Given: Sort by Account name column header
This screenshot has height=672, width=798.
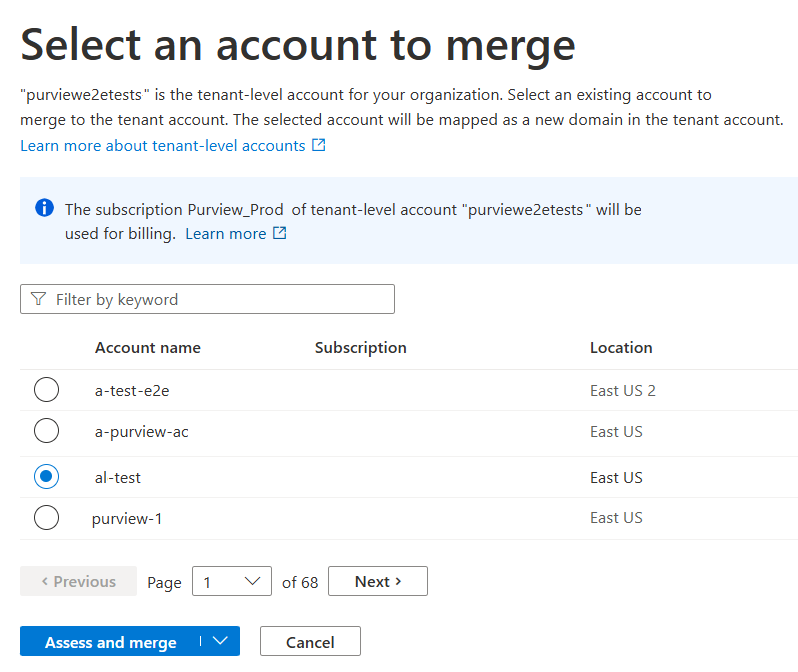Looking at the screenshot, I should click(148, 348).
